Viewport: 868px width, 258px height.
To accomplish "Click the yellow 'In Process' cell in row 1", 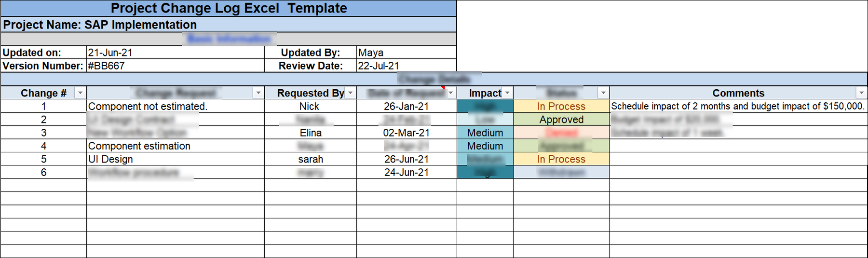I will pos(561,107).
